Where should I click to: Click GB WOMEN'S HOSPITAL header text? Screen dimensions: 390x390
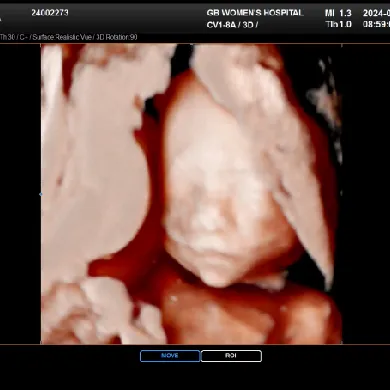[255, 13]
